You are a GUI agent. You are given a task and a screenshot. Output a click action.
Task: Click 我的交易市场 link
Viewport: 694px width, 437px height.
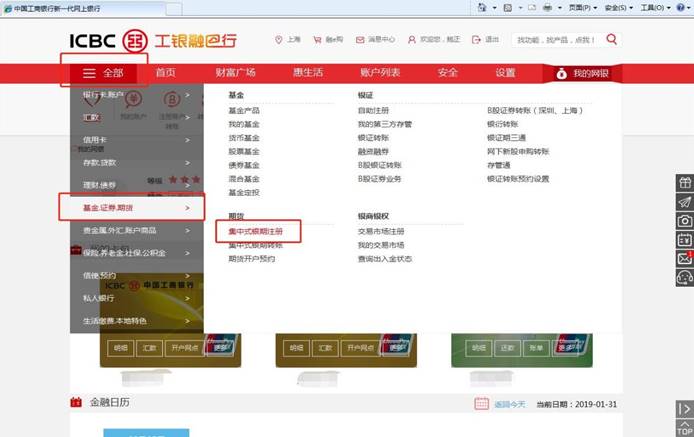381,245
